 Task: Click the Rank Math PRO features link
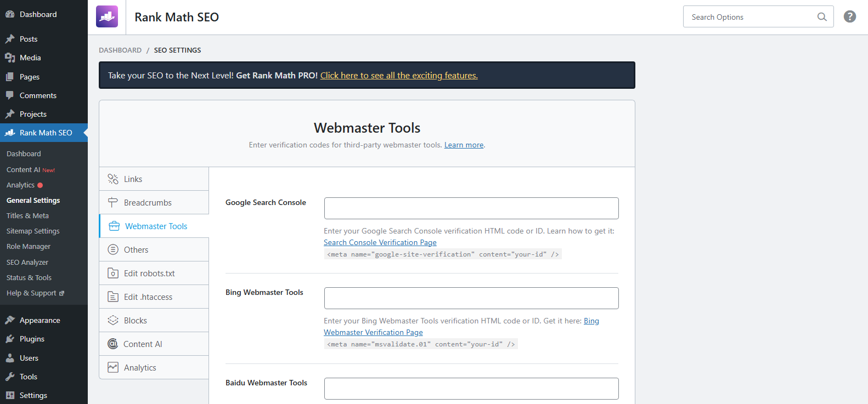pyautogui.click(x=399, y=76)
